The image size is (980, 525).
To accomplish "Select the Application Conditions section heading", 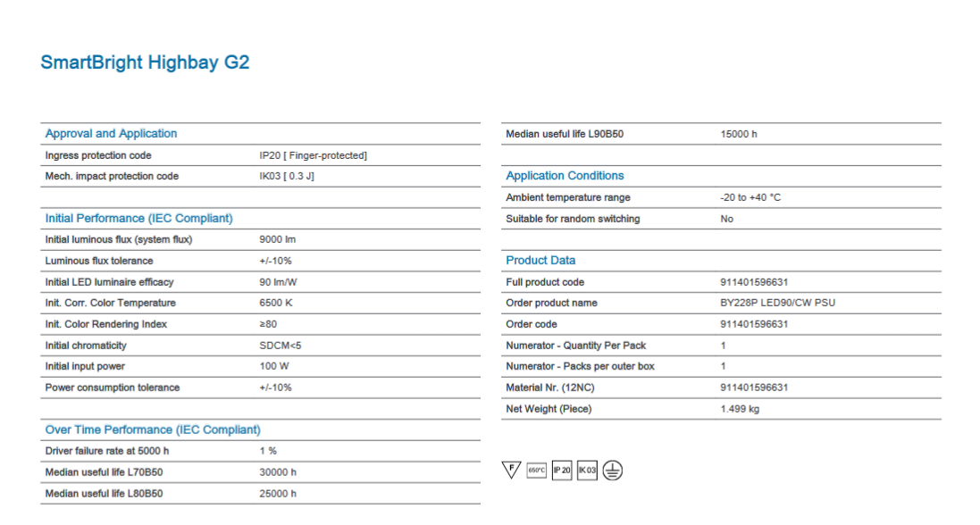I will (565, 176).
